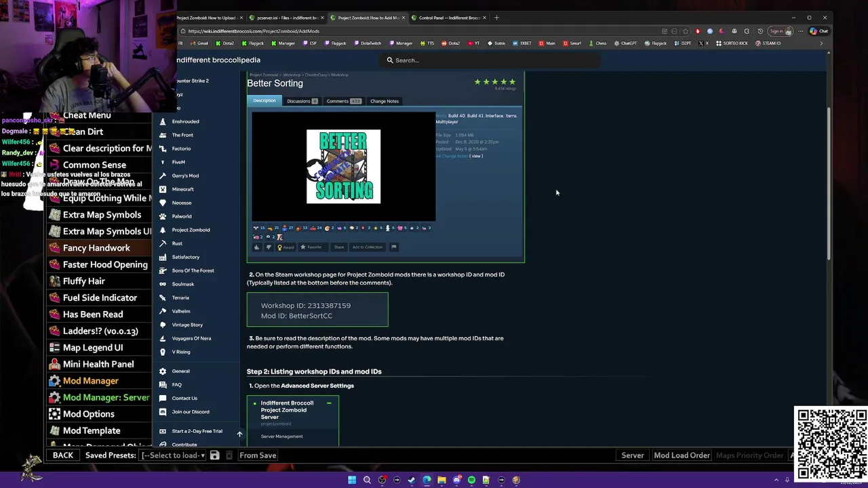Select Fuel Side Indicator in the mod list
Screen dimensions: 868x488
[x=100, y=298]
